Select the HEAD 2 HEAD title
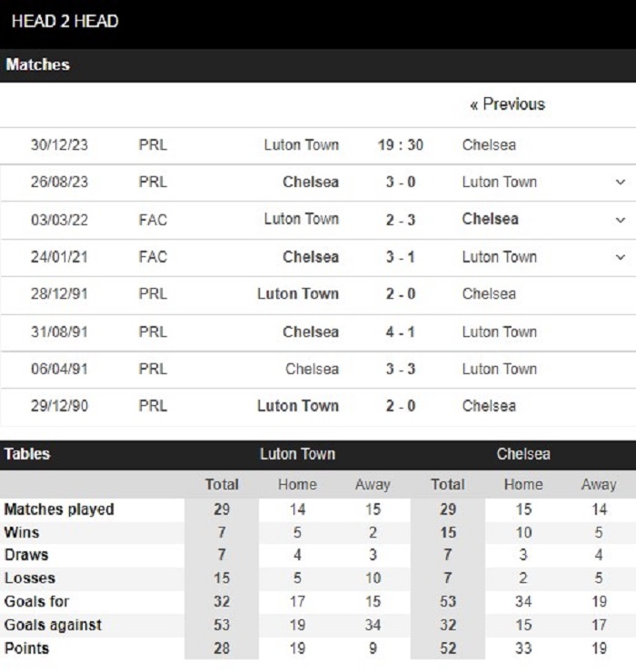The image size is (636, 672). coord(65,22)
